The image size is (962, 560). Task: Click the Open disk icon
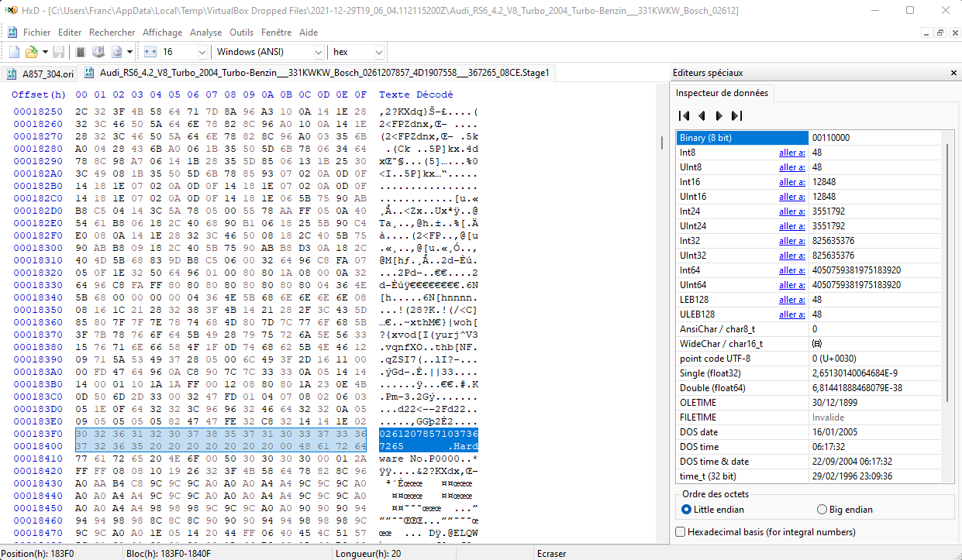(98, 52)
